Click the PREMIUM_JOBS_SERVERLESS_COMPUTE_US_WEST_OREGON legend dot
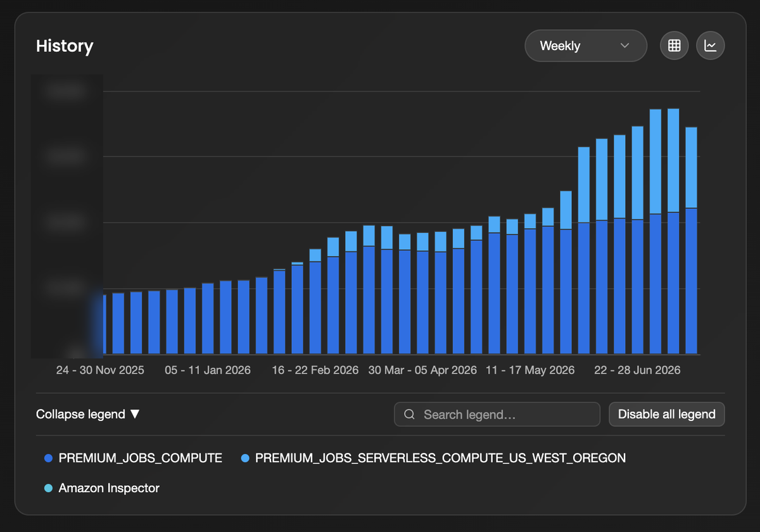The height and width of the screenshot is (532, 760). 245,458
